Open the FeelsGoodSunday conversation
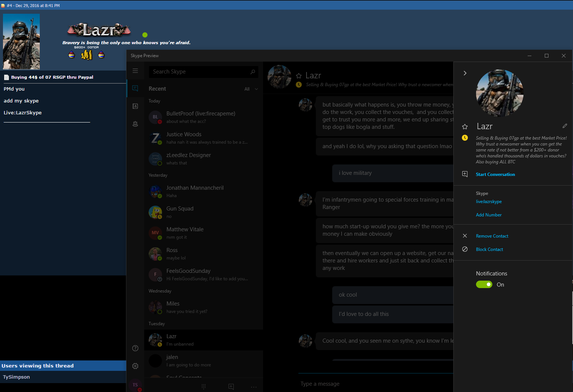The image size is (573, 392). (204, 275)
